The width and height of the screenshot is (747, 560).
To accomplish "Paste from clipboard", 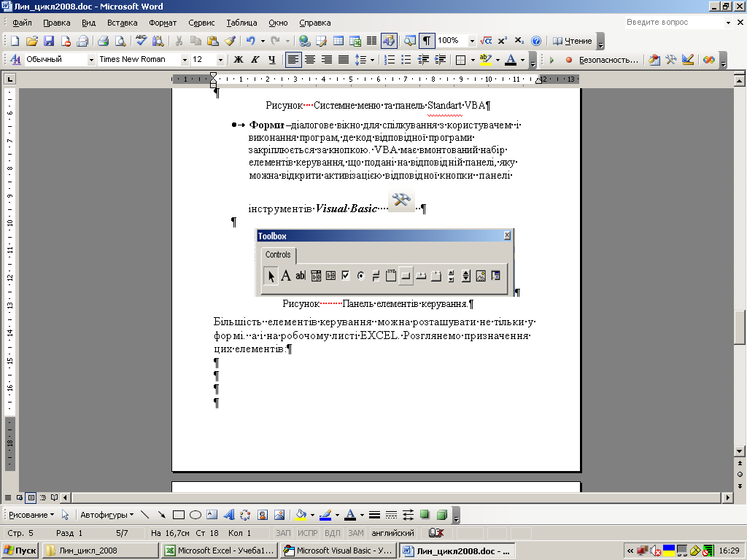I will pos(212,41).
